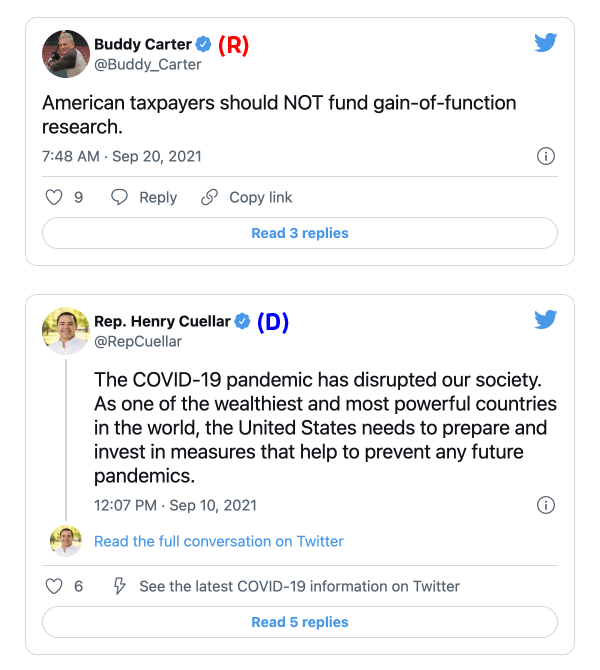The width and height of the screenshot is (600, 670).
Task: Click the verified badge next to Rep. Henry Cuellar
Action: 242,321
